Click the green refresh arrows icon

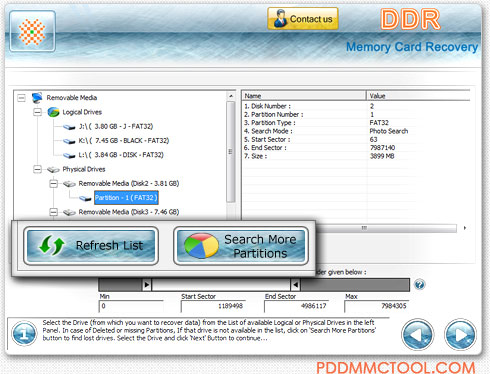coord(52,245)
